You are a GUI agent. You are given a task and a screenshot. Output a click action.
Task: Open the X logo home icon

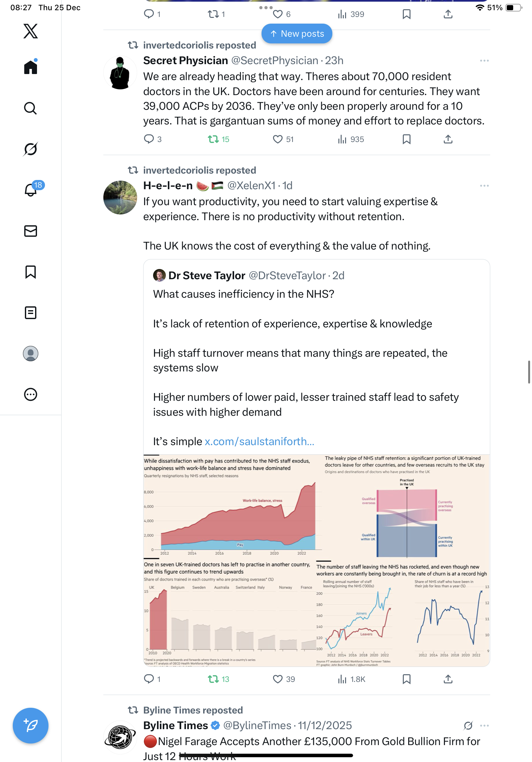(x=31, y=31)
